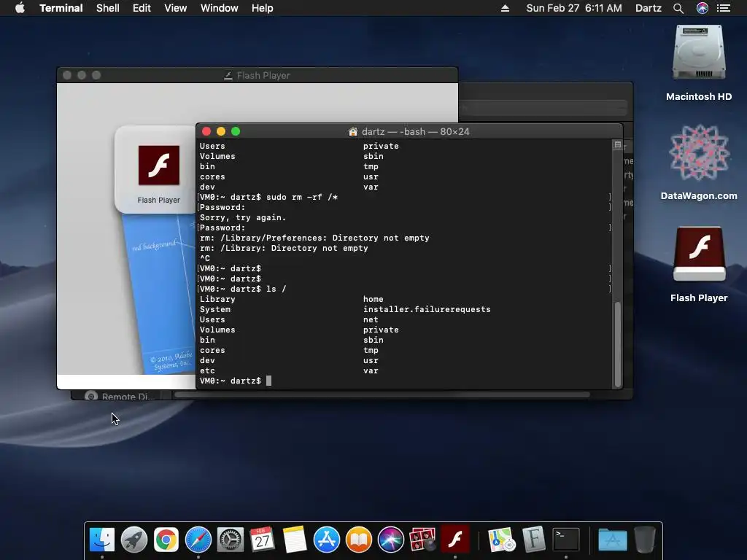
Task: Open App Store from the Dock
Action: tap(327, 540)
